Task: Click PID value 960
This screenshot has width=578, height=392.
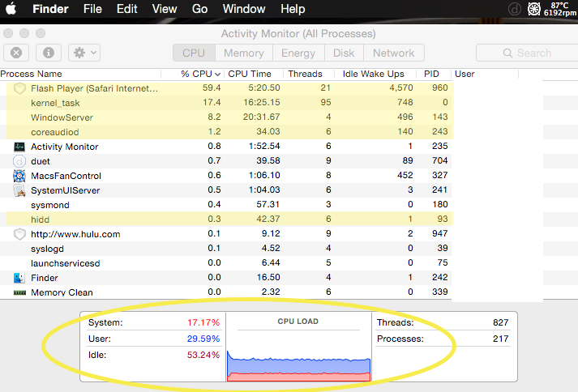Action: click(439, 87)
